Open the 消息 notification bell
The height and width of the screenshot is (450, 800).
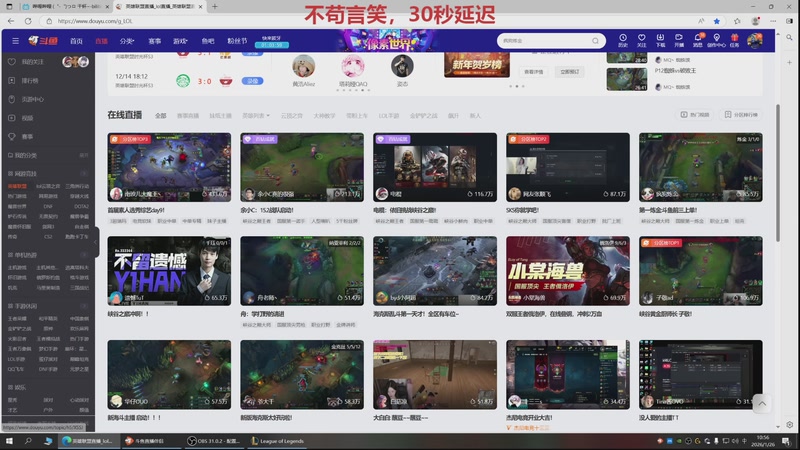pyautogui.click(x=697, y=41)
